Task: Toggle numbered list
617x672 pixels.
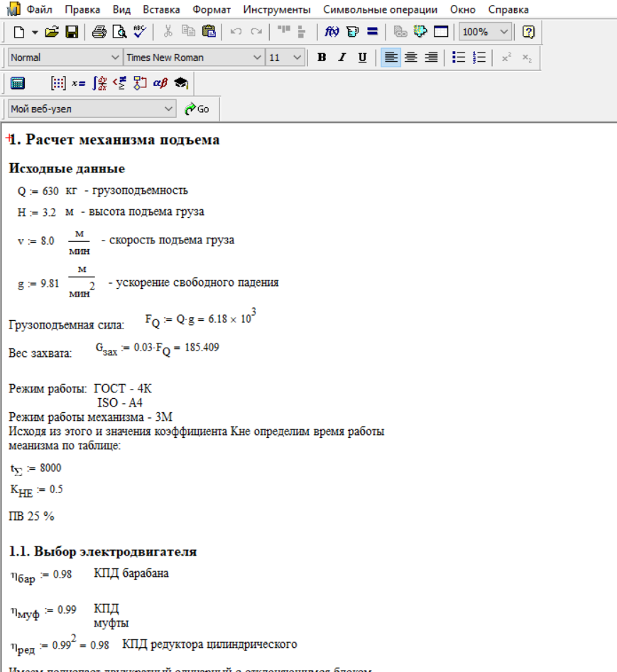Action: click(x=479, y=57)
